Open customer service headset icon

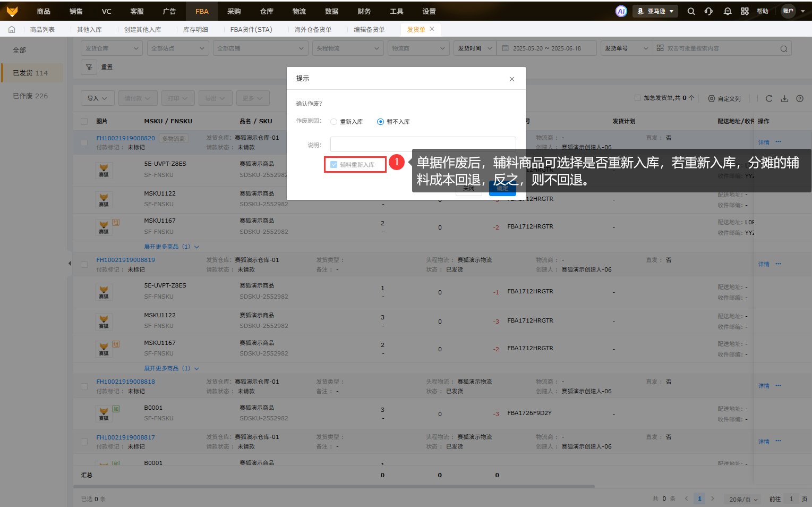(x=708, y=11)
